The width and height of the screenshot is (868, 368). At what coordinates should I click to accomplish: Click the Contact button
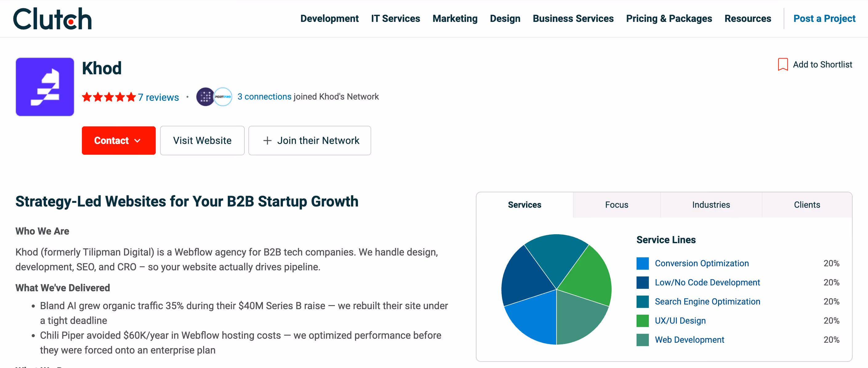coord(119,141)
